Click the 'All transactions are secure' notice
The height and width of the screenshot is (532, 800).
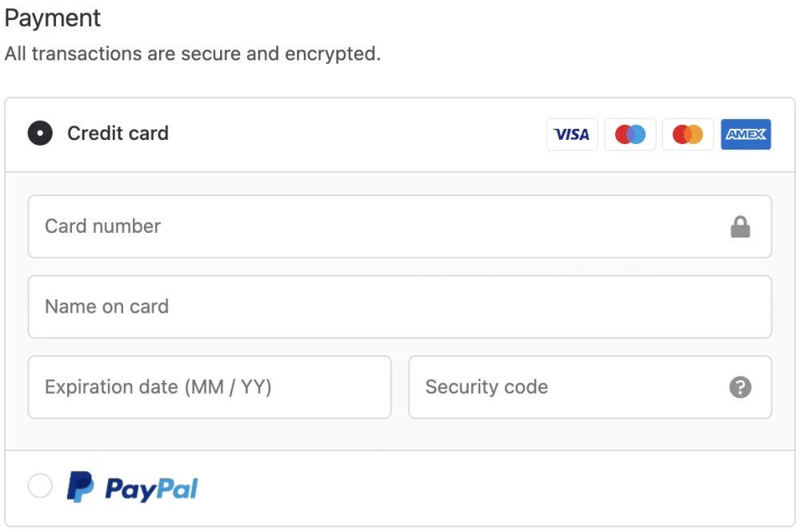click(192, 54)
